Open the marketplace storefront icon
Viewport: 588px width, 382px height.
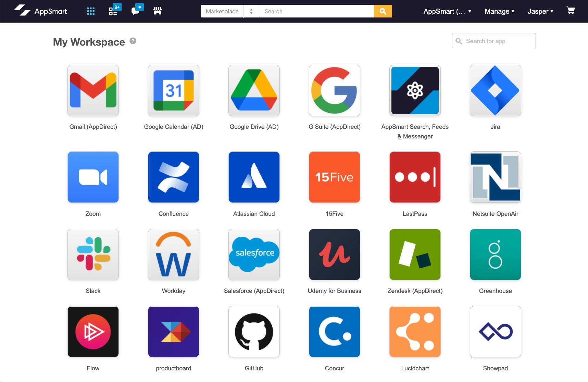(158, 11)
